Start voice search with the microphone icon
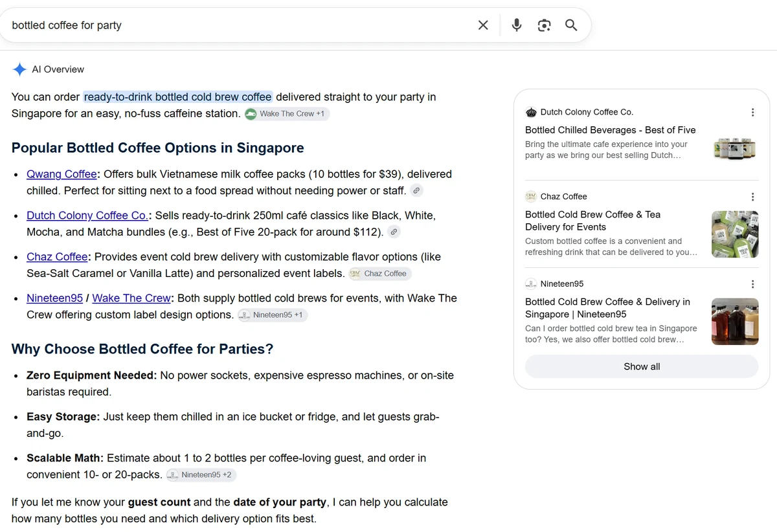Image resolution: width=777 pixels, height=532 pixels. point(517,25)
